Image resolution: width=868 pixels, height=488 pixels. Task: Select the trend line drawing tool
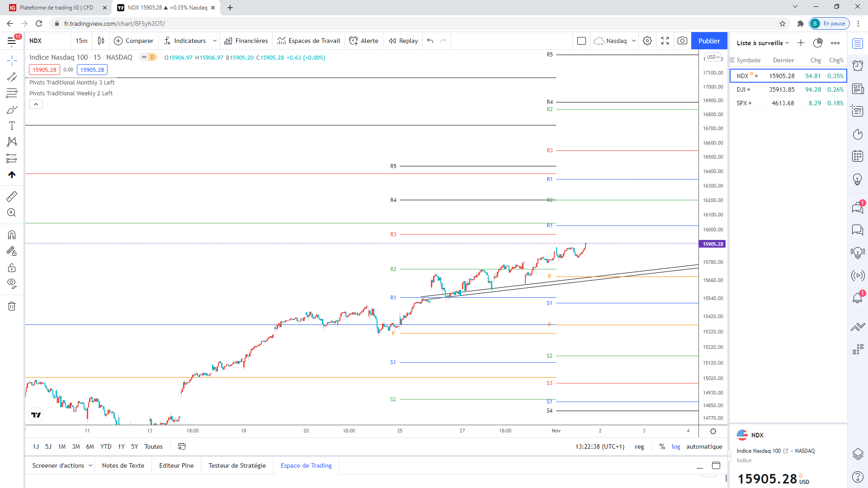(12, 77)
